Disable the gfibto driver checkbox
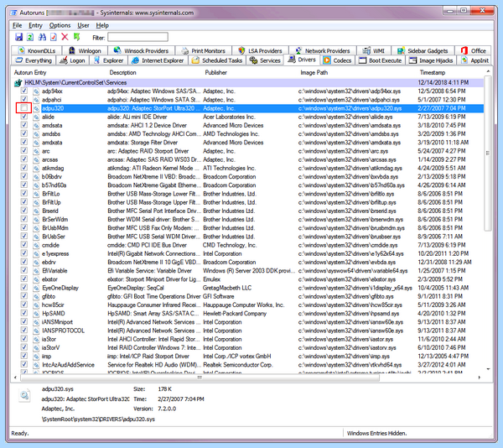Image resolution: width=503 pixels, height=448 pixels. 24,296
